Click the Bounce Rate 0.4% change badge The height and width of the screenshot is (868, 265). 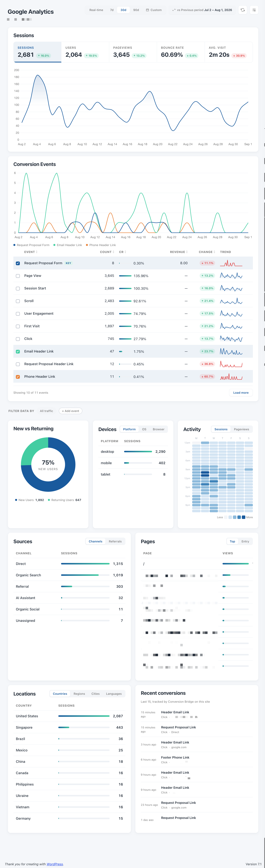point(192,56)
